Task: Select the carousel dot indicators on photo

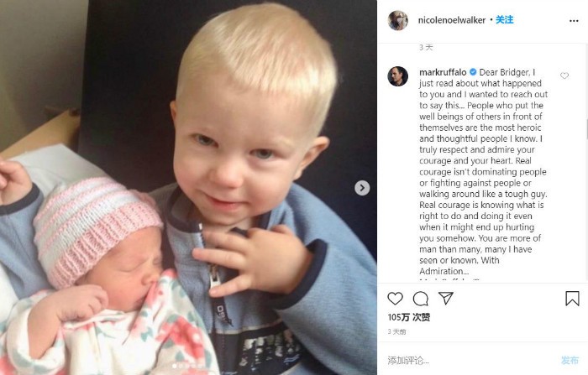Action: click(x=189, y=366)
